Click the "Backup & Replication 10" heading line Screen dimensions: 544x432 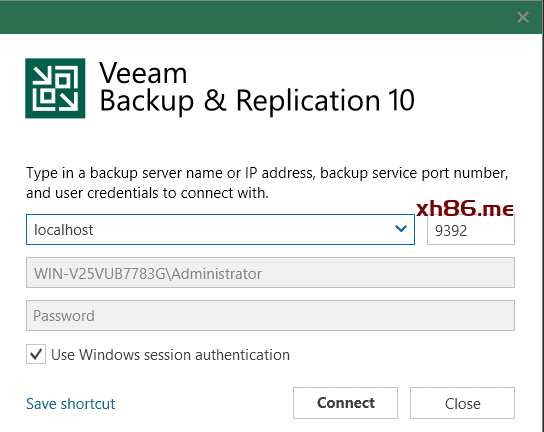257,101
